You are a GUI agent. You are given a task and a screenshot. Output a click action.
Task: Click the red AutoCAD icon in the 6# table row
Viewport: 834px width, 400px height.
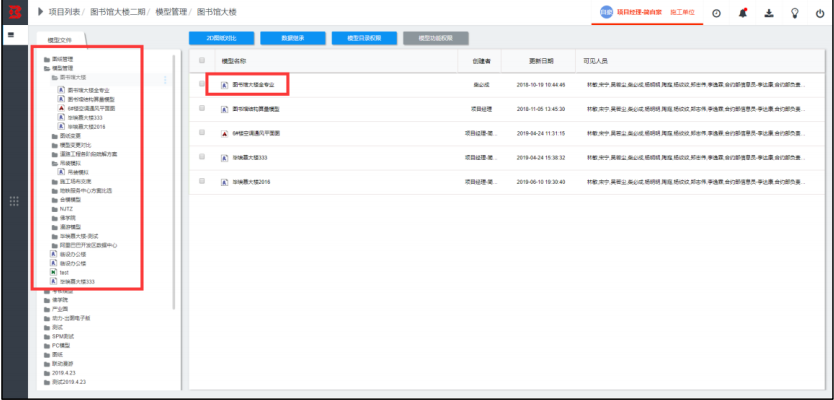click(x=224, y=134)
